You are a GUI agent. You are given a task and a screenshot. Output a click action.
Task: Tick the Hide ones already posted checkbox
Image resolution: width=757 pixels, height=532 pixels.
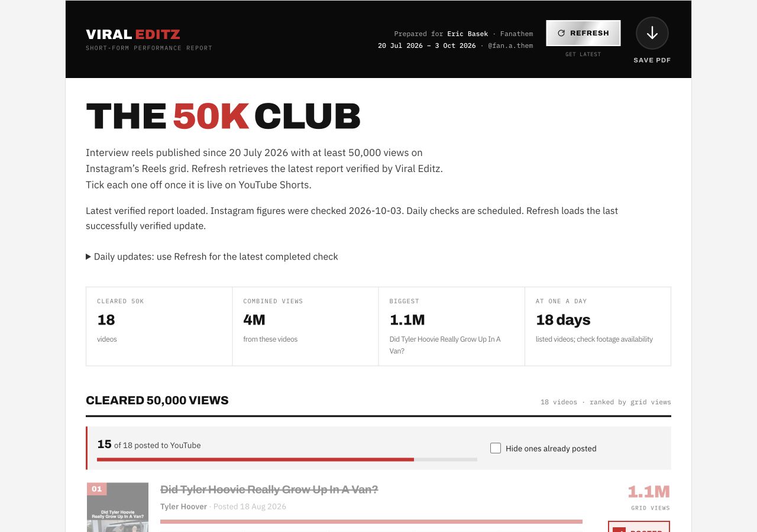point(496,448)
